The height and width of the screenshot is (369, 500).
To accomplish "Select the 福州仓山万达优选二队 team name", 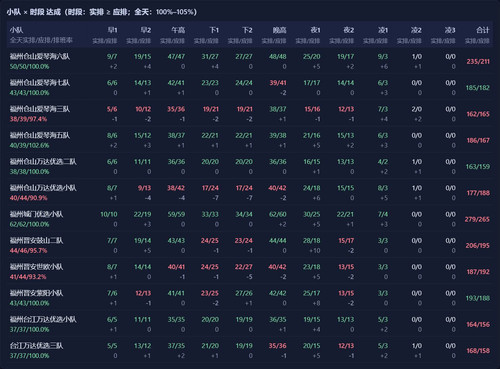I will pyautogui.click(x=43, y=162).
